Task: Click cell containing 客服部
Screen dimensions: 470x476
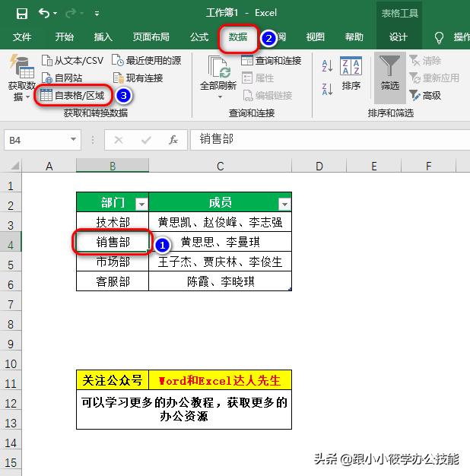Action: pos(113,281)
